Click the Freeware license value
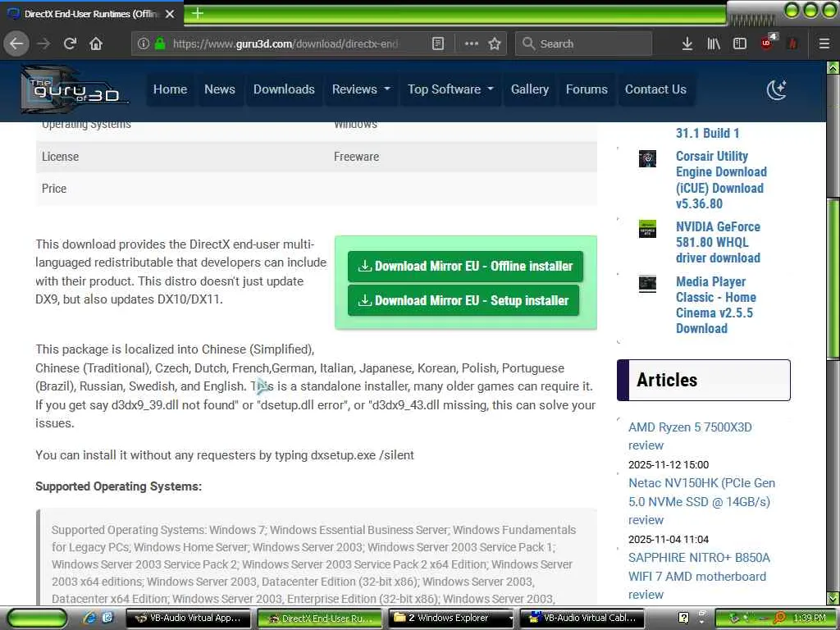 point(356,157)
